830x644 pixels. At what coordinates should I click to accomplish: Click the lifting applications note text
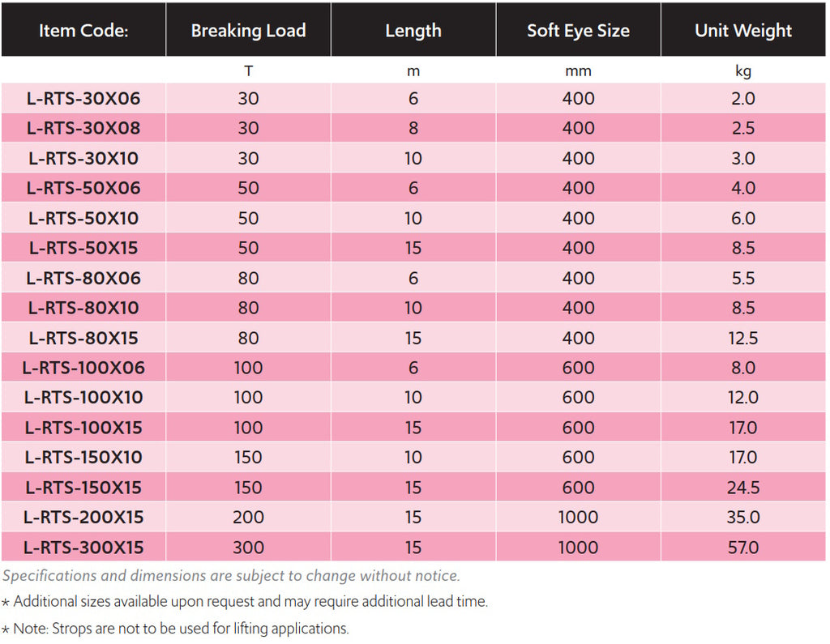[x=181, y=628]
